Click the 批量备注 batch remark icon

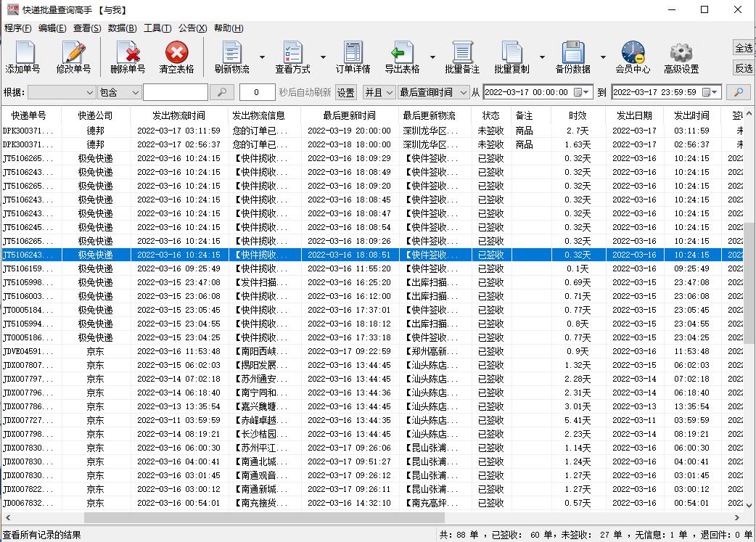[462, 57]
